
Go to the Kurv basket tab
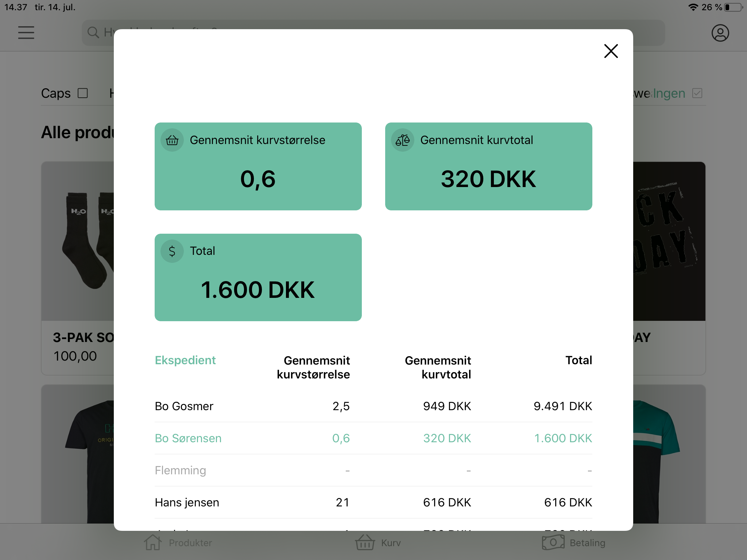(365, 542)
